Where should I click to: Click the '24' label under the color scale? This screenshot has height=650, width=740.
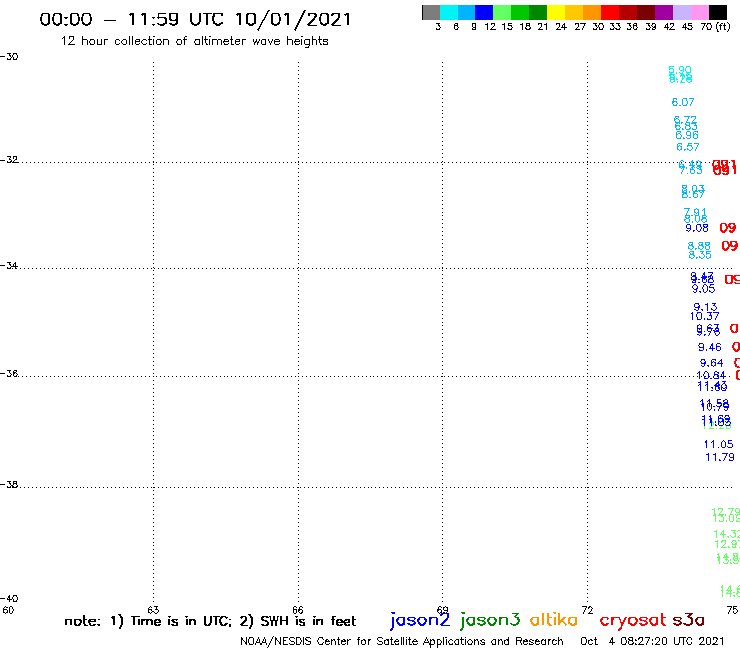561,26
